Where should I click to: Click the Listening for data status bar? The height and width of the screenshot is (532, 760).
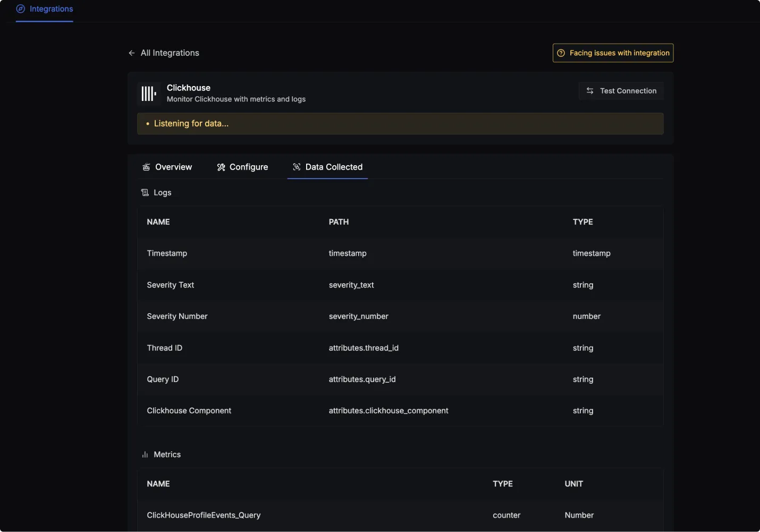(400, 124)
